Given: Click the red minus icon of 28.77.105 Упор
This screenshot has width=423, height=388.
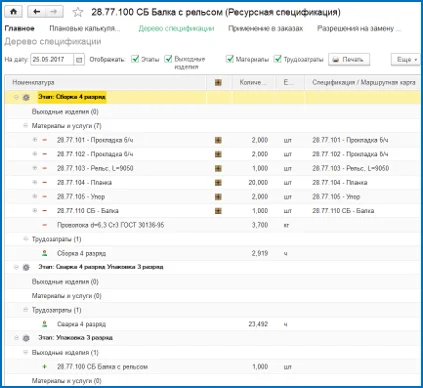Looking at the screenshot, I should (x=45, y=197).
